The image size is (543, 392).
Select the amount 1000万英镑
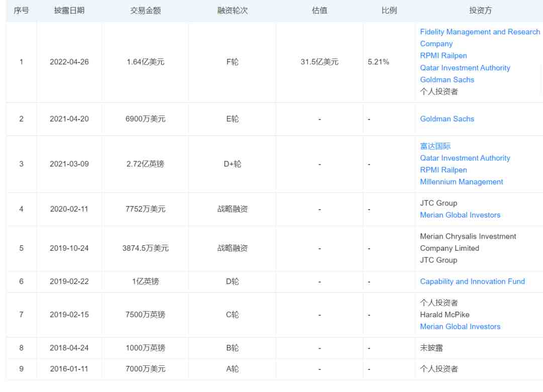[x=145, y=348]
